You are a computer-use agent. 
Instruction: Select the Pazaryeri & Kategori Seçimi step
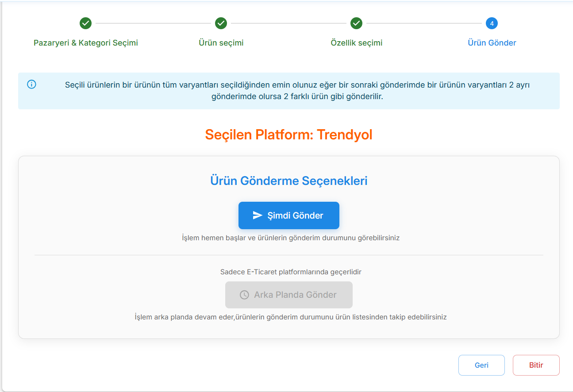[x=85, y=42]
